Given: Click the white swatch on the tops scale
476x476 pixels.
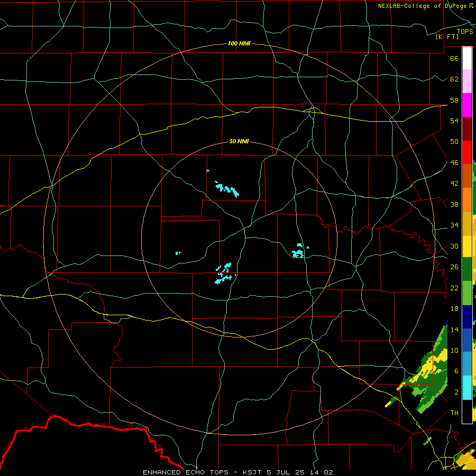Looking at the screenshot, I should tap(467, 58).
